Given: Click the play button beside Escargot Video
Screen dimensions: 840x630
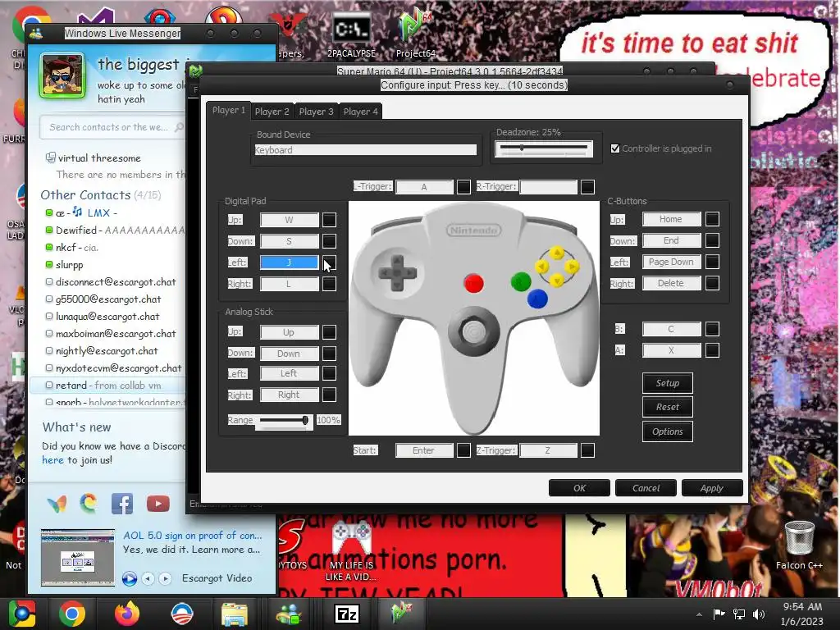Looking at the screenshot, I should click(129, 578).
